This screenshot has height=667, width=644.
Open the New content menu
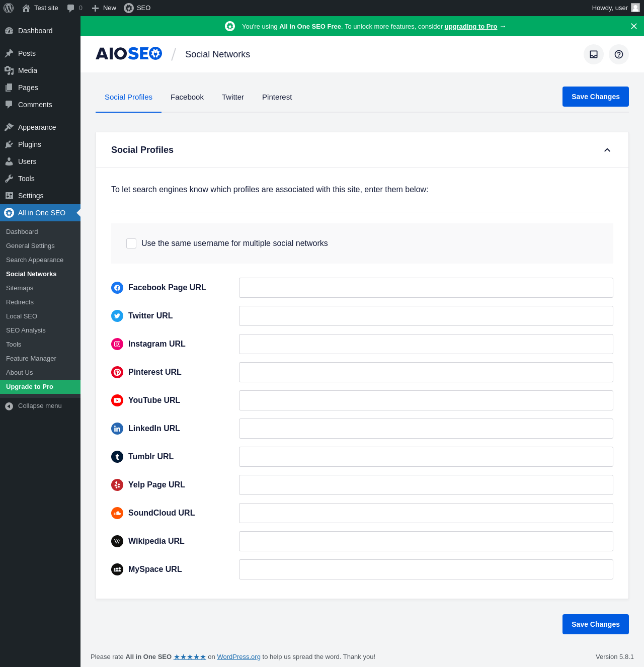104,8
